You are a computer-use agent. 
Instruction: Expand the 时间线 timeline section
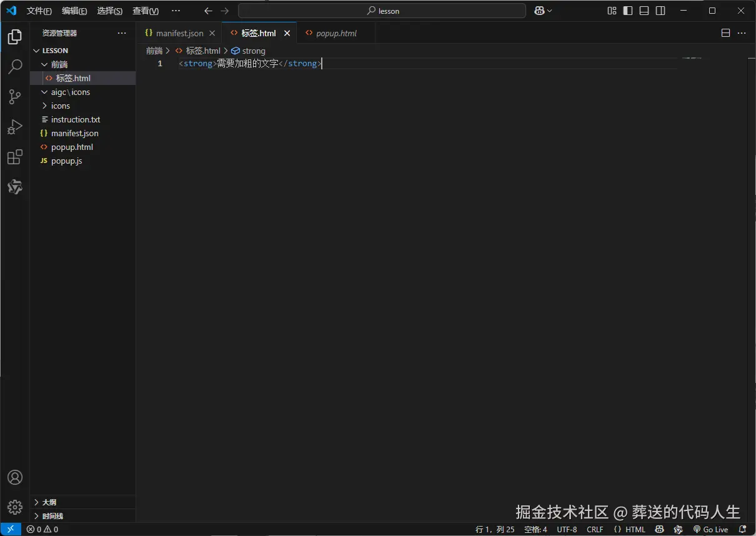point(82,516)
